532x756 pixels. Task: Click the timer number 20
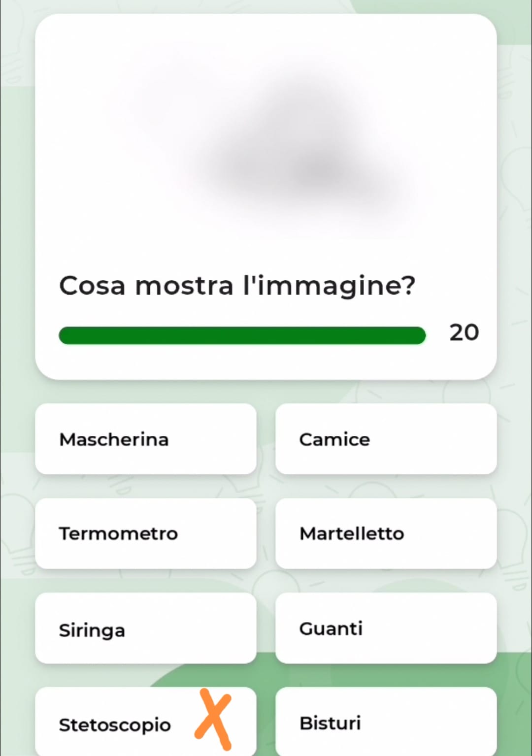click(x=464, y=333)
